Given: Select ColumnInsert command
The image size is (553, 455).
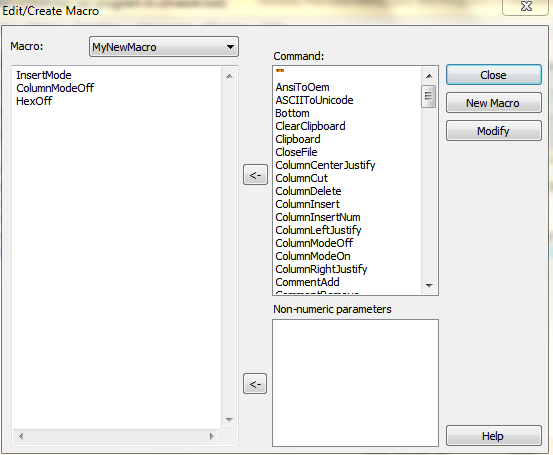Looking at the screenshot, I should [x=308, y=204].
